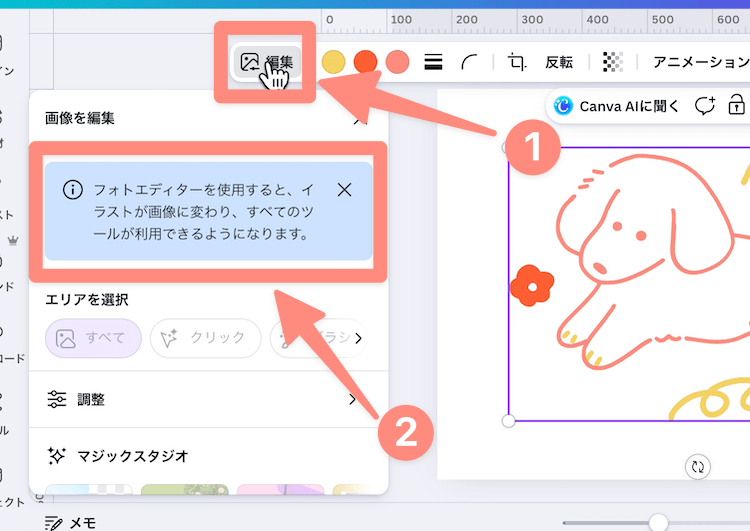Click the sliders icon beside 調整
The image size is (750, 531).
[x=57, y=399]
